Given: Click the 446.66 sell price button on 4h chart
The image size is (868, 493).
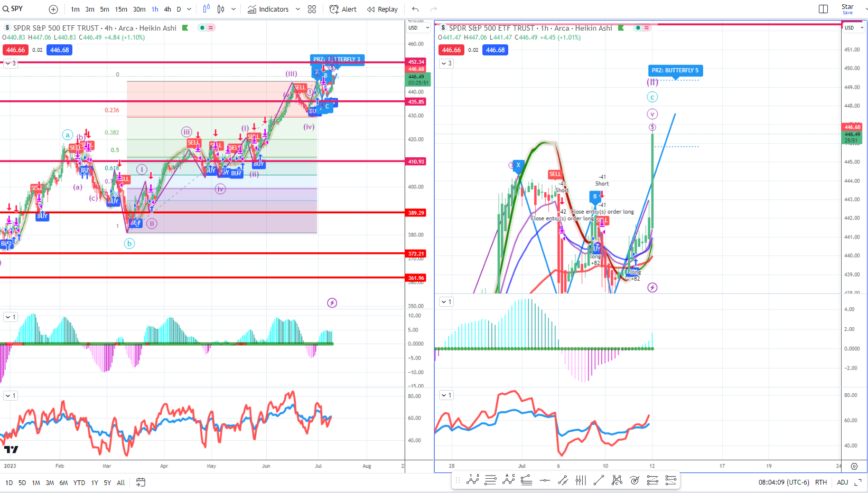Looking at the screenshot, I should [x=15, y=50].
